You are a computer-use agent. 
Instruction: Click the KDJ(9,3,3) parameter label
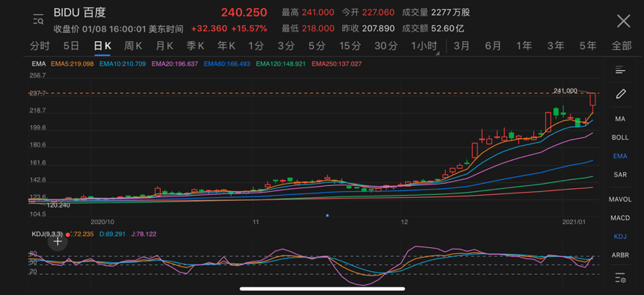point(47,234)
